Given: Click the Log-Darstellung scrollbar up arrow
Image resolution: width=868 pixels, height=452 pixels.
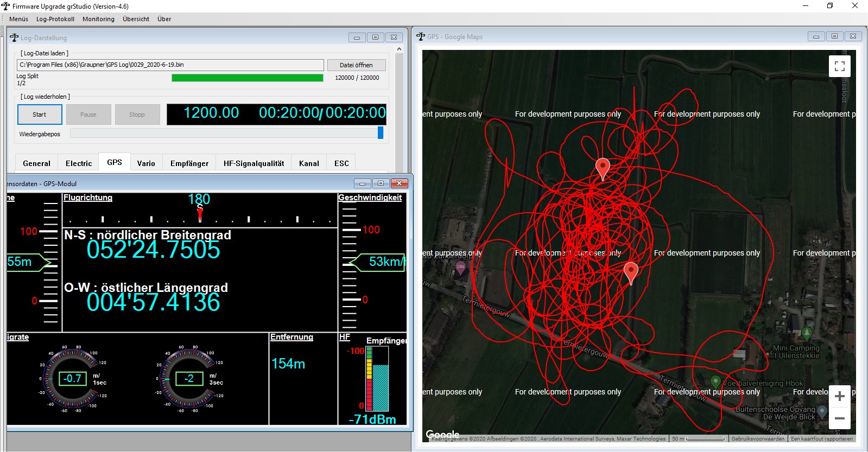Looking at the screenshot, I should 400,49.
